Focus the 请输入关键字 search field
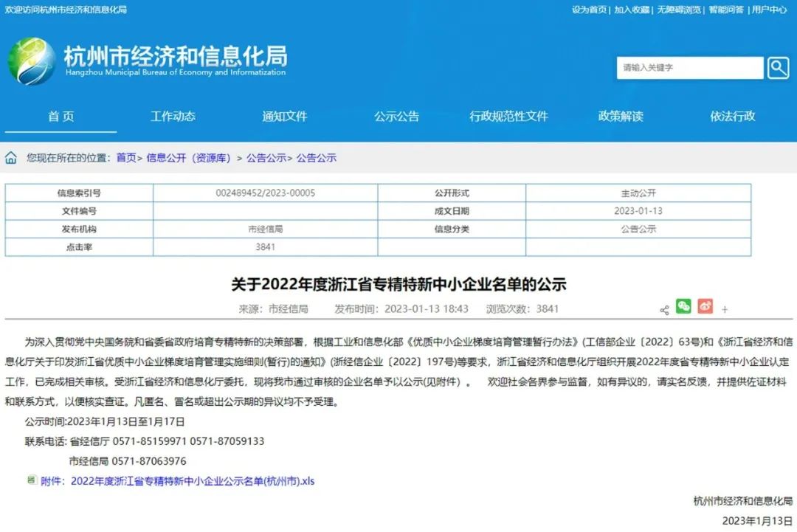This screenshot has width=797, height=532. tap(689, 68)
